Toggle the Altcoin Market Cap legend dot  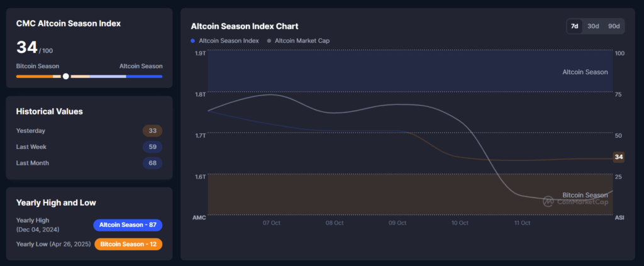270,41
